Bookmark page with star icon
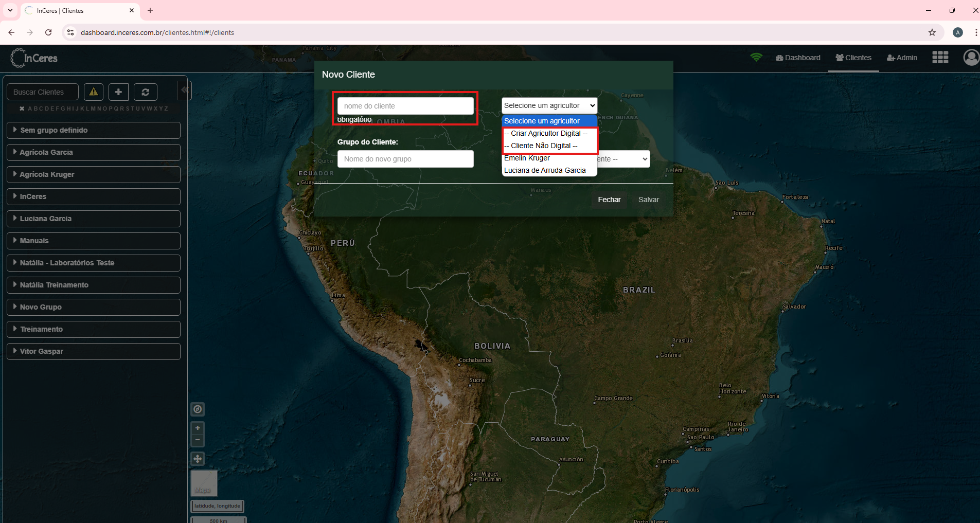The height and width of the screenshot is (523, 980). point(932,32)
